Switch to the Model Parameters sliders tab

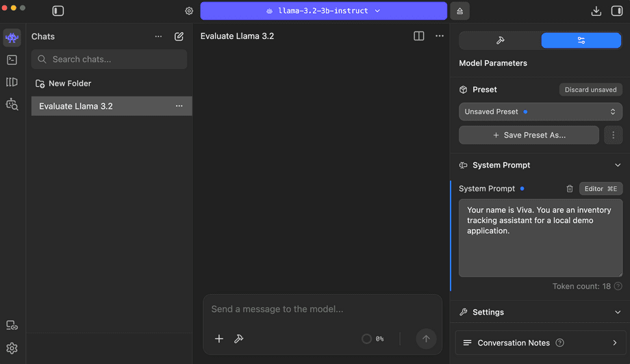pos(581,40)
